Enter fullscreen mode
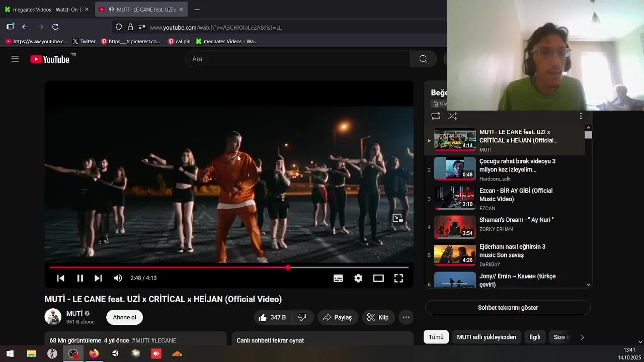 [398, 278]
